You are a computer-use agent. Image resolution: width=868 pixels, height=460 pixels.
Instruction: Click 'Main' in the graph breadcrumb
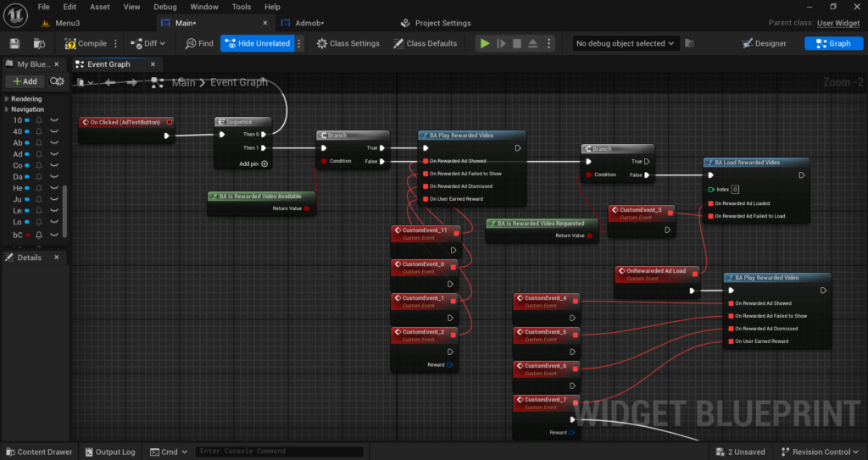point(183,82)
